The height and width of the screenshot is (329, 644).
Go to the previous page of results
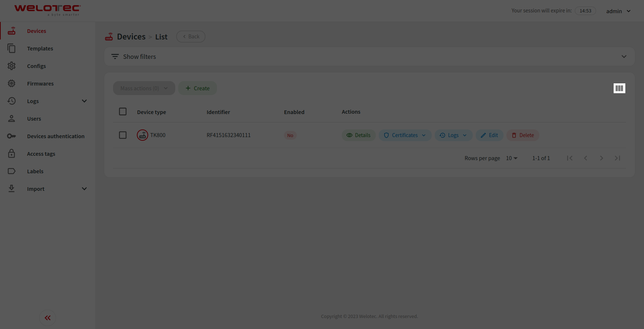coord(585,158)
